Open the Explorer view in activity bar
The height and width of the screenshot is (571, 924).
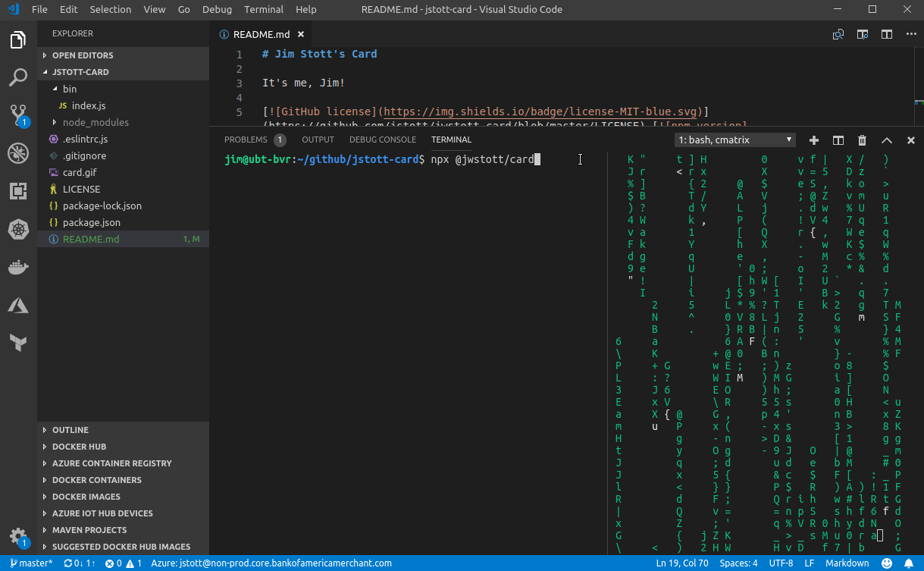[18, 40]
